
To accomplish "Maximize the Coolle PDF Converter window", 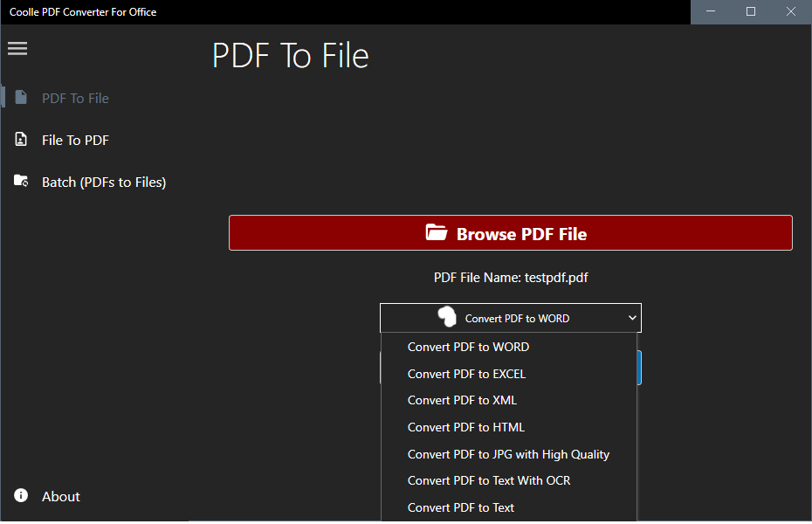I will 751,12.
